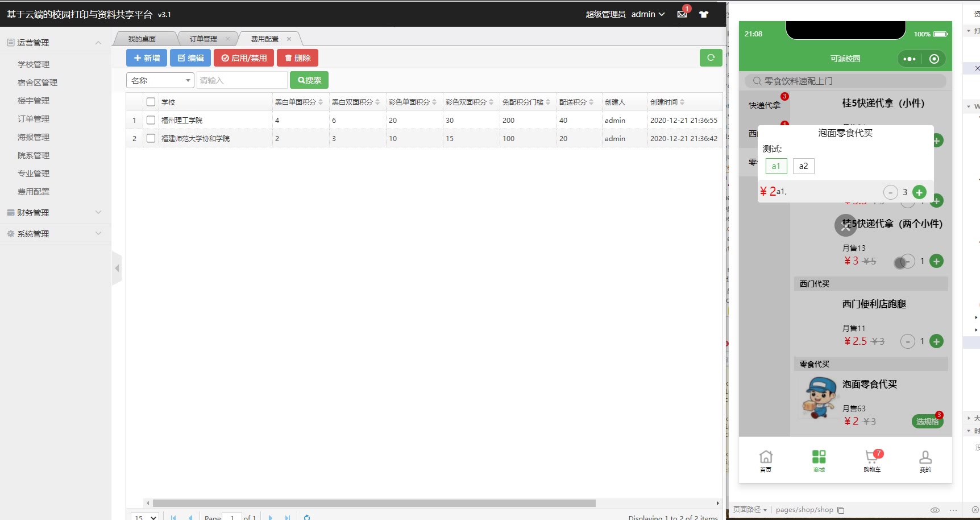Image resolution: width=980 pixels, height=520 pixels.
Task: Open 海报管理 in the sidebar
Action: [x=34, y=137]
